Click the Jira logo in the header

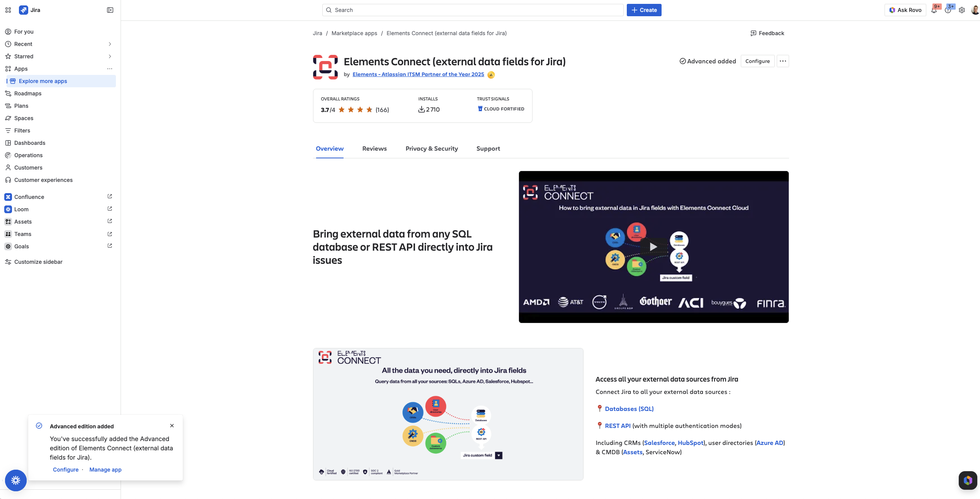point(30,10)
